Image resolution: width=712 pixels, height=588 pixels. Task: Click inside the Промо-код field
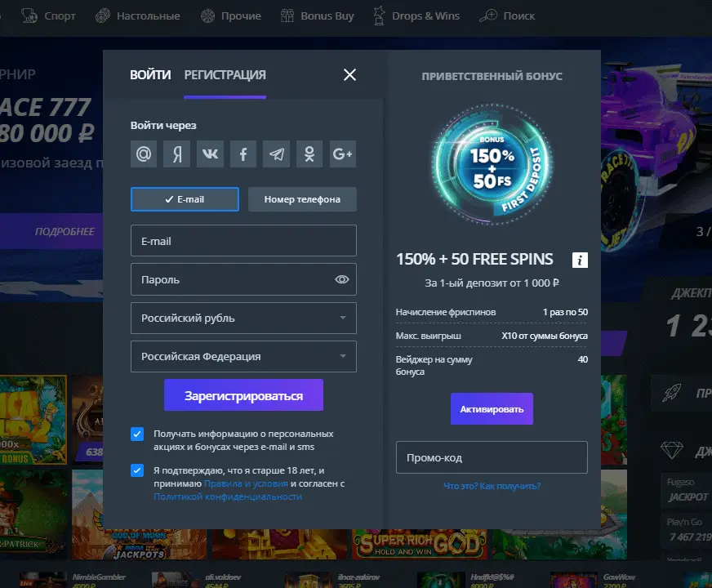(492, 457)
